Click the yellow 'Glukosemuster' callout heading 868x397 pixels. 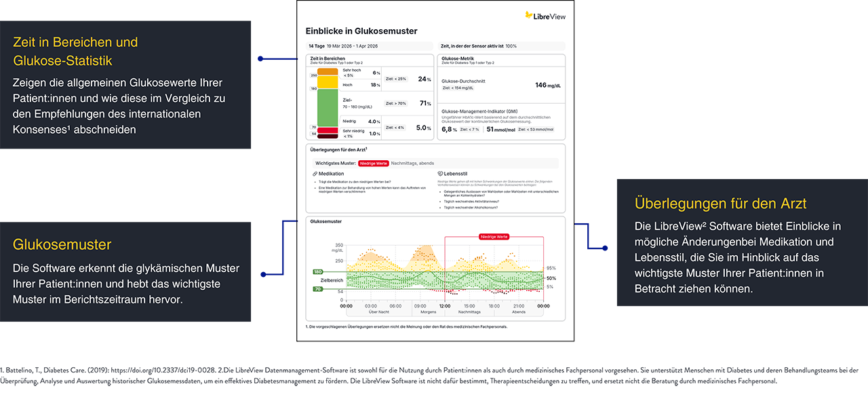62,244
